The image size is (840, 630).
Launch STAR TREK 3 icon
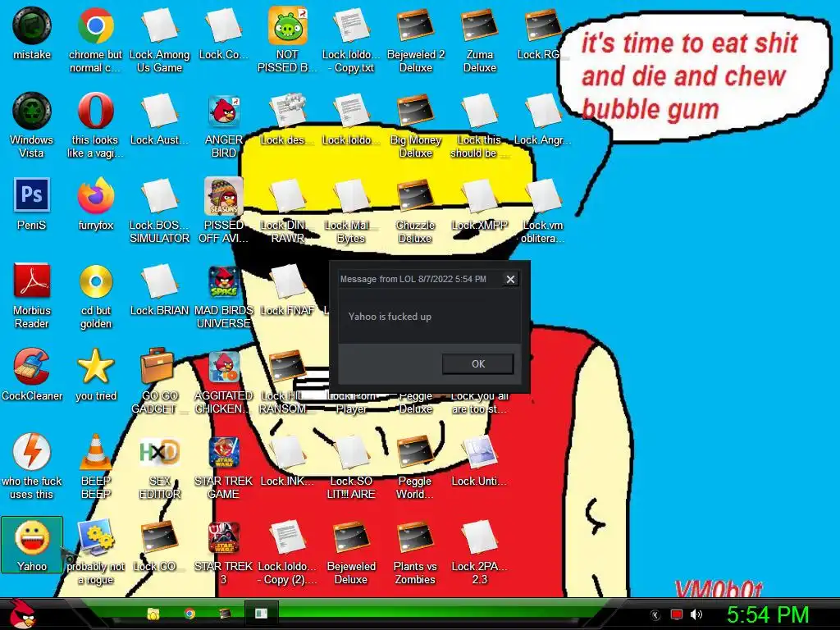click(224, 552)
